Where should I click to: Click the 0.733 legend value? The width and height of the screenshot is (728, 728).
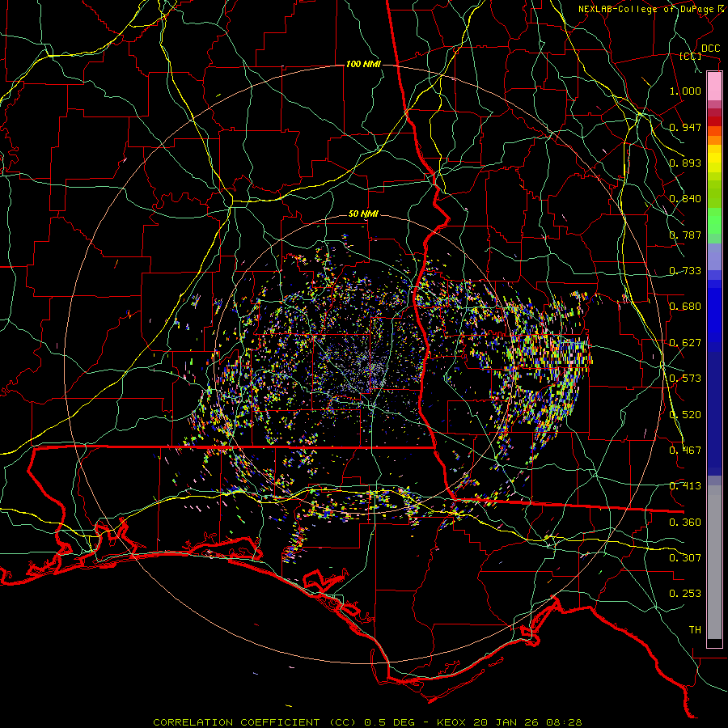685,271
